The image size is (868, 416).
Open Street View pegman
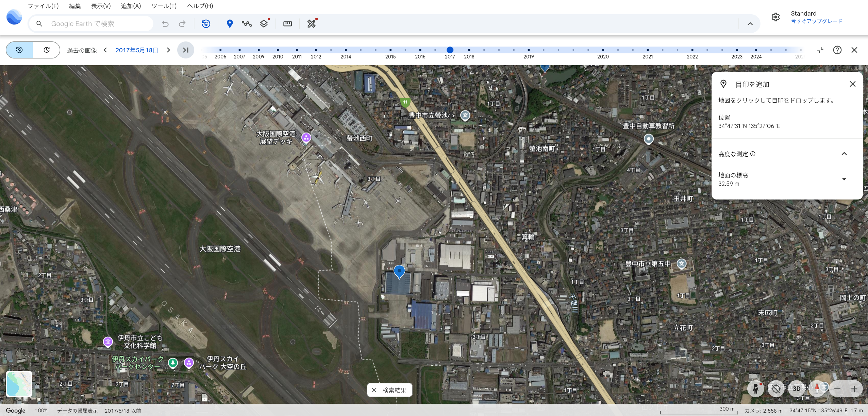click(755, 388)
